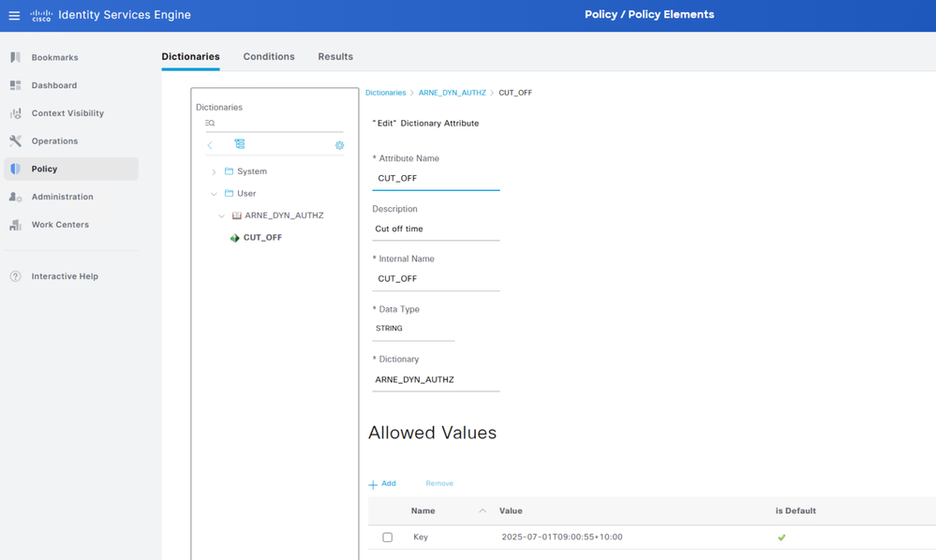Click the dictionaries search box

(274, 124)
